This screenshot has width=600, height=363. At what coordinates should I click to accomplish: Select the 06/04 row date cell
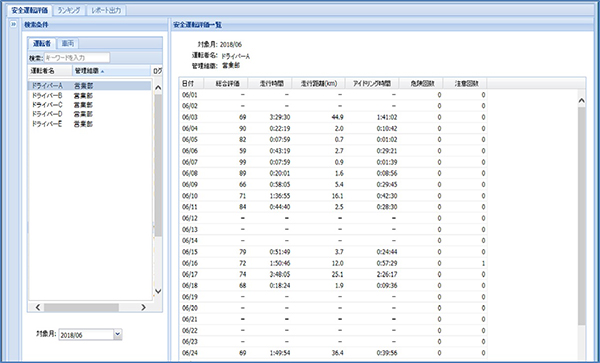click(190, 129)
